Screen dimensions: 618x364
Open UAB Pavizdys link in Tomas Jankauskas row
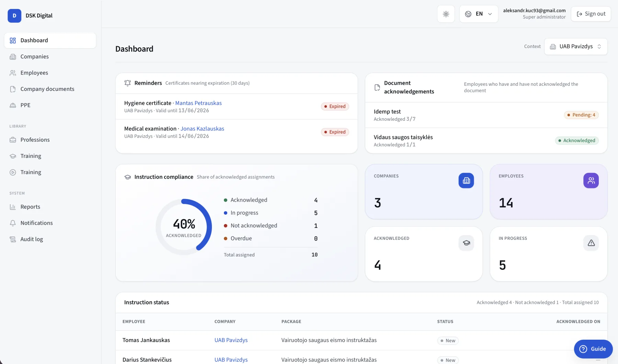[x=231, y=340]
